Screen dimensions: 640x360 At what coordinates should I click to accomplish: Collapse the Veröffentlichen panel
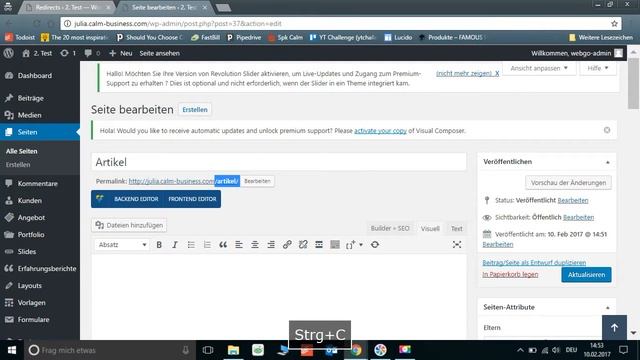pyautogui.click(x=607, y=162)
